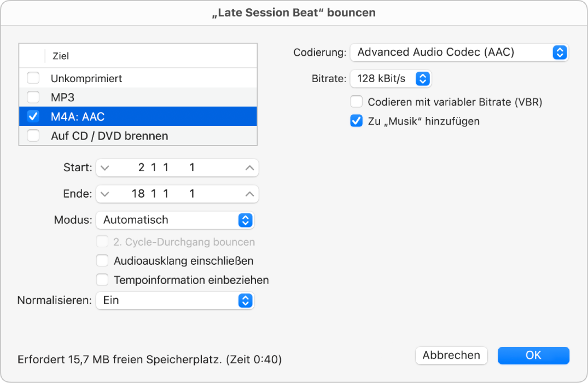Enable Auf CD / DVD brennen
Screen dimensions: 588x383
coord(33,136)
